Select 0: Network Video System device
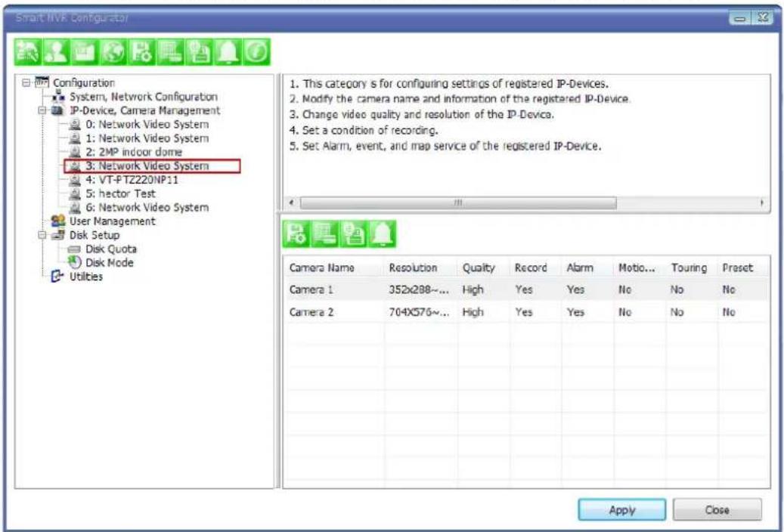 click(147, 125)
